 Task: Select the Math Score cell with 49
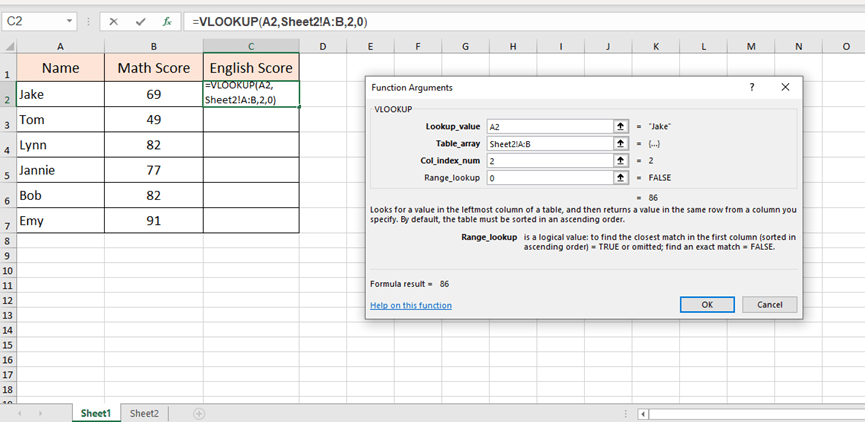coord(154,120)
